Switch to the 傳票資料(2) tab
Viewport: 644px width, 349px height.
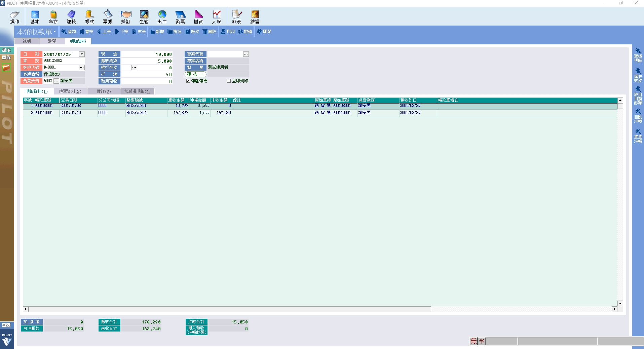70,91
